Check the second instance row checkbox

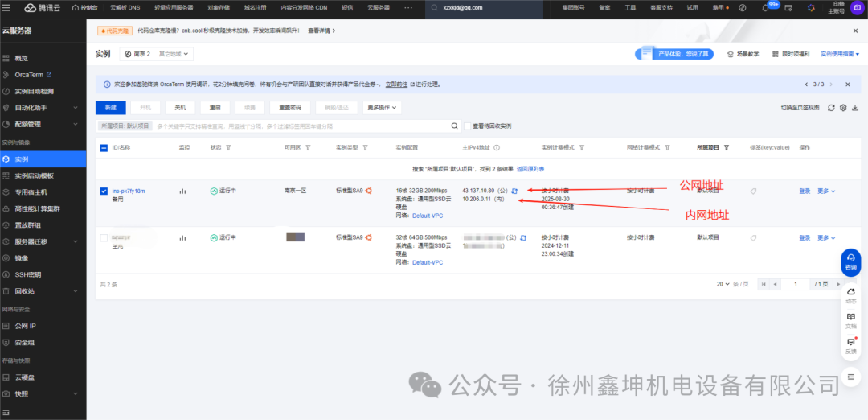coord(104,237)
